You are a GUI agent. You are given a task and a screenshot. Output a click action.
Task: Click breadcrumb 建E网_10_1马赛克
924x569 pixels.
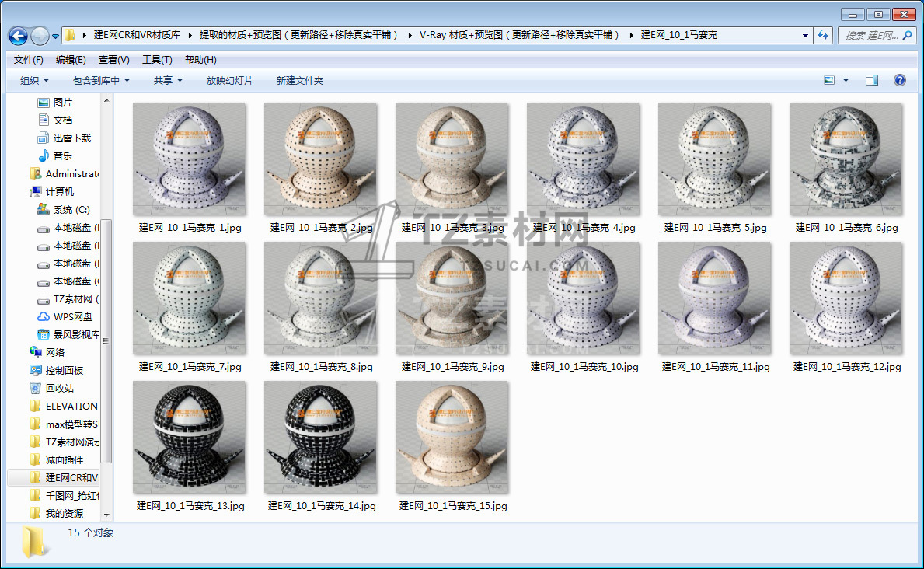[x=679, y=35]
